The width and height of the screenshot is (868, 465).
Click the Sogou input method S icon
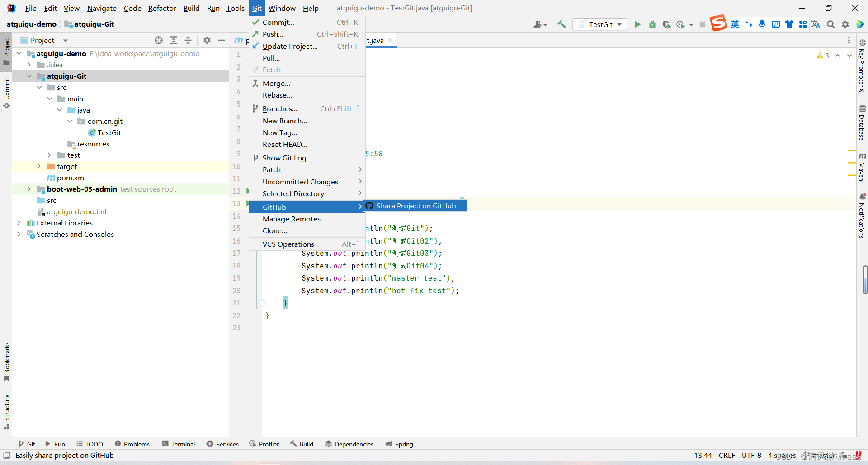718,23
